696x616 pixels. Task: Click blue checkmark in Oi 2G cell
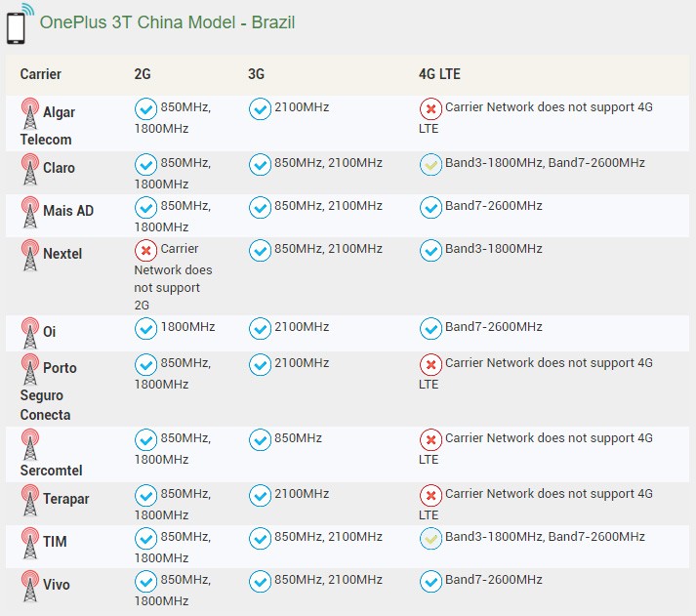pyautogui.click(x=145, y=329)
